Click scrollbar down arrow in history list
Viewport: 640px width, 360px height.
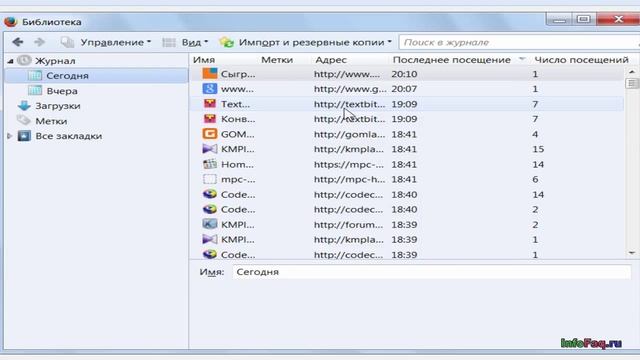632,253
